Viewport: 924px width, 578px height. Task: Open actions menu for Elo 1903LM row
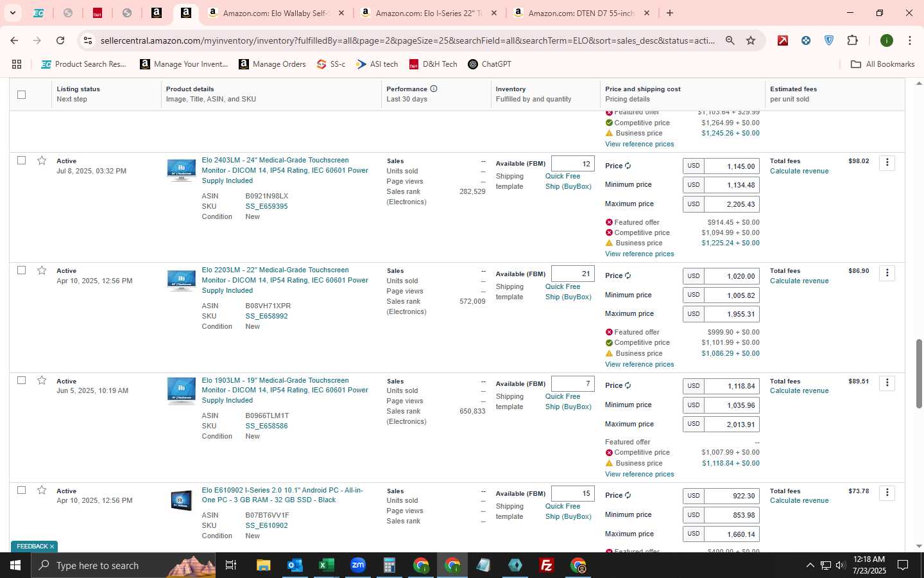tap(887, 383)
